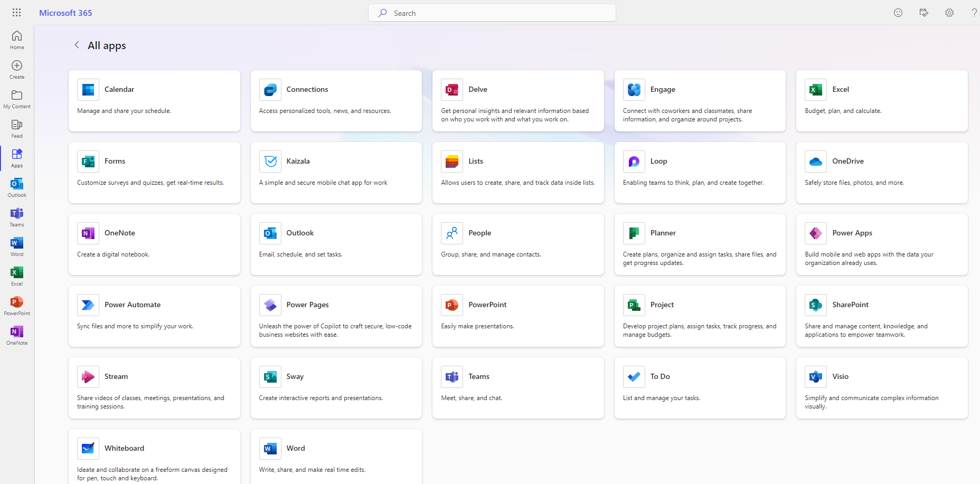Open the Help question mark icon

(x=974, y=13)
